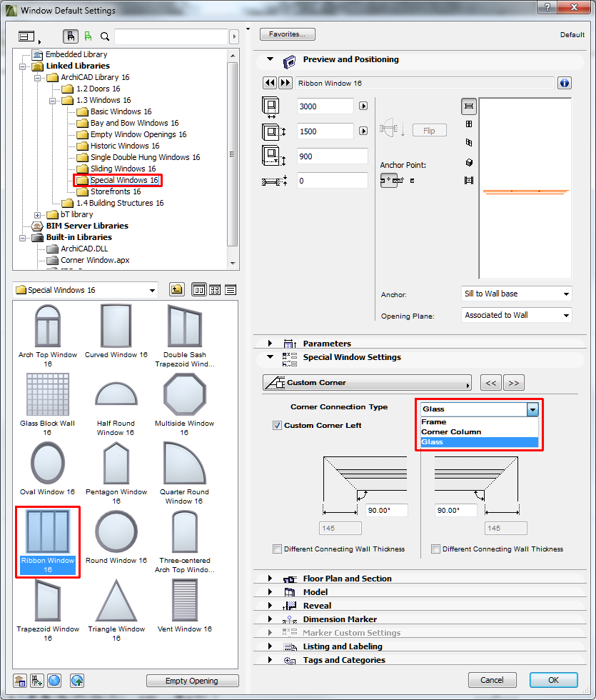Open the Opening Plane dropdown
This screenshot has height=700, width=596.
[517, 315]
